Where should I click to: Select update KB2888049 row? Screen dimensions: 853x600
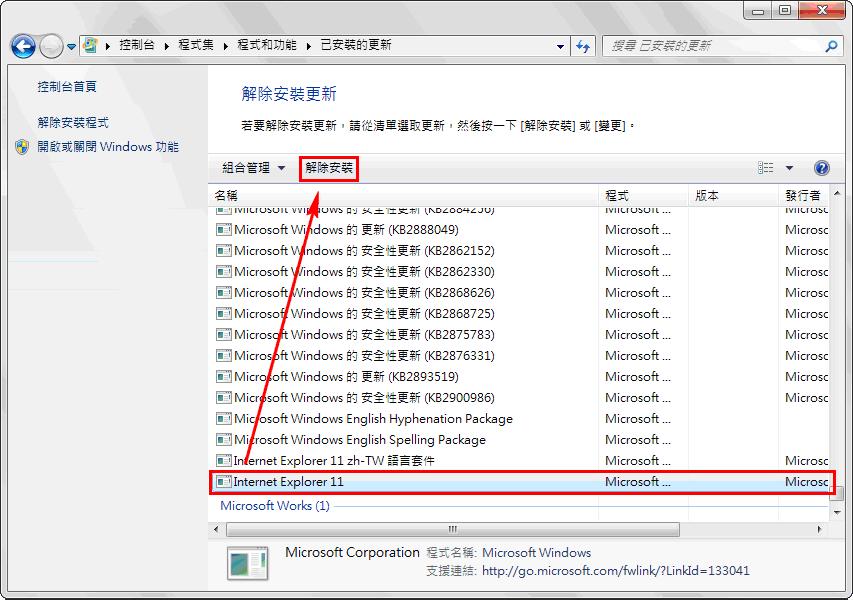[520, 230]
